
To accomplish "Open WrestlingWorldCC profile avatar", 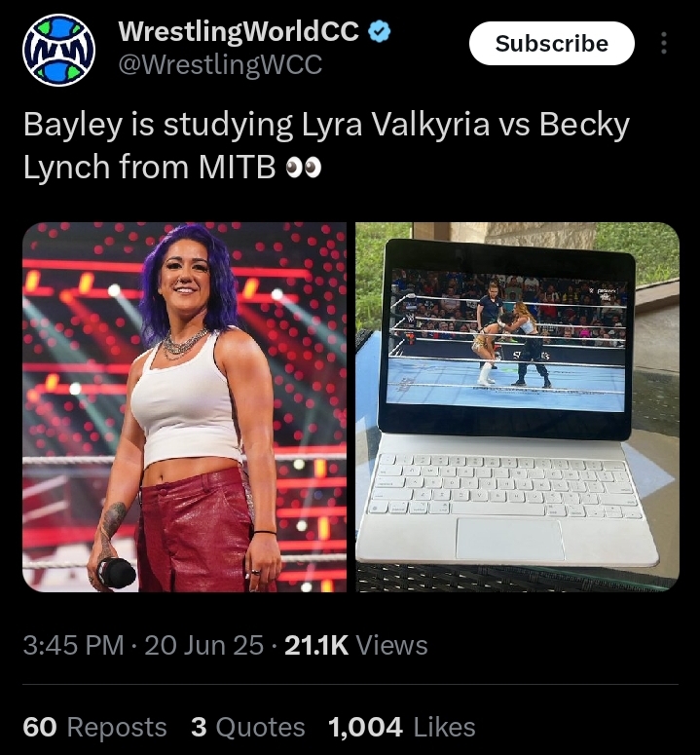I will coord(58,50).
